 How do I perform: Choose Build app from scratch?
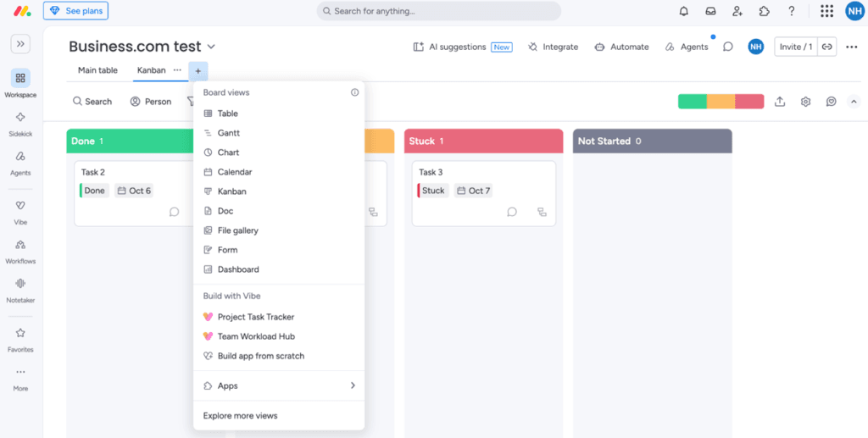(278, 356)
